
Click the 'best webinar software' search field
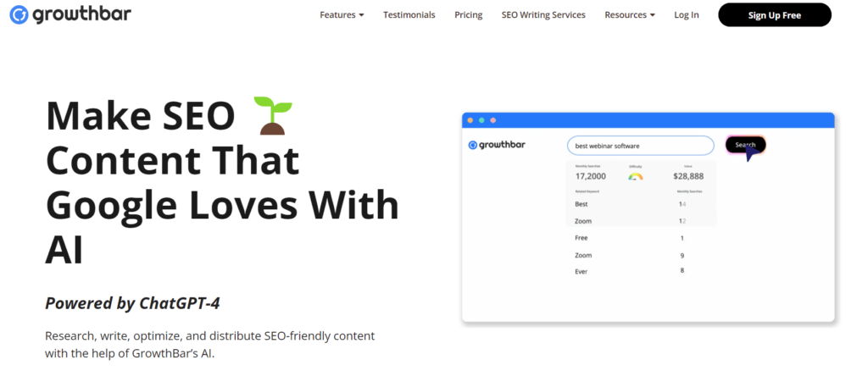coord(641,146)
